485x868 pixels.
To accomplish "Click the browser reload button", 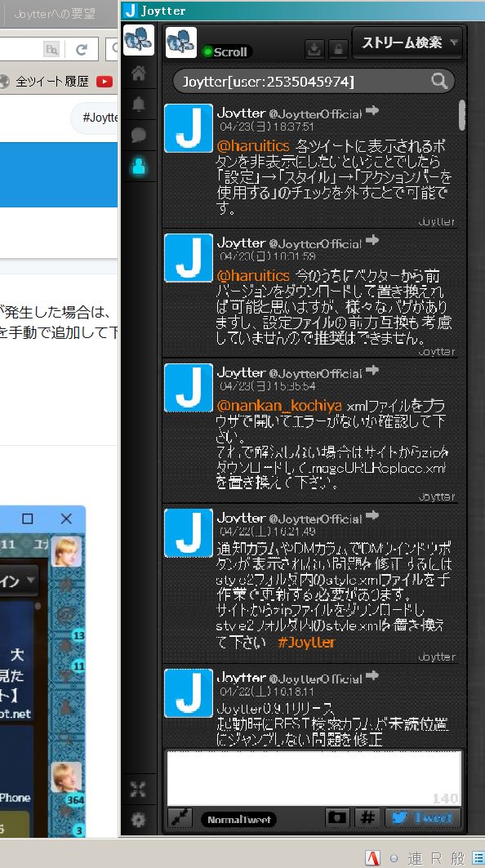I will coord(82,50).
